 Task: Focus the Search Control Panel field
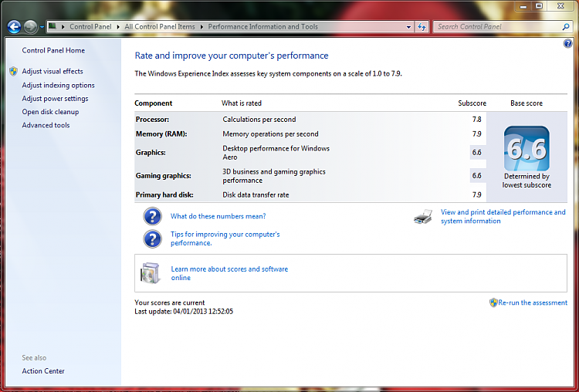click(x=498, y=26)
